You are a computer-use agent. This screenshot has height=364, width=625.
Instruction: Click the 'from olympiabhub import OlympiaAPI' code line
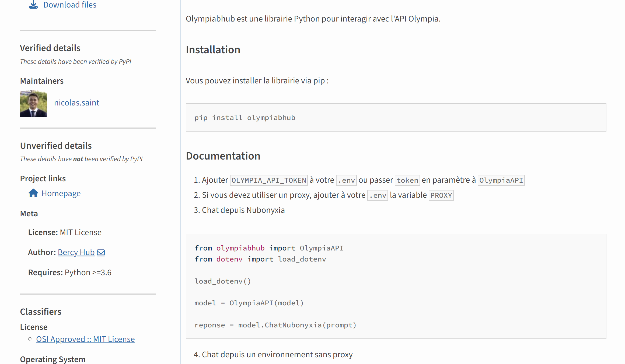[x=269, y=248]
